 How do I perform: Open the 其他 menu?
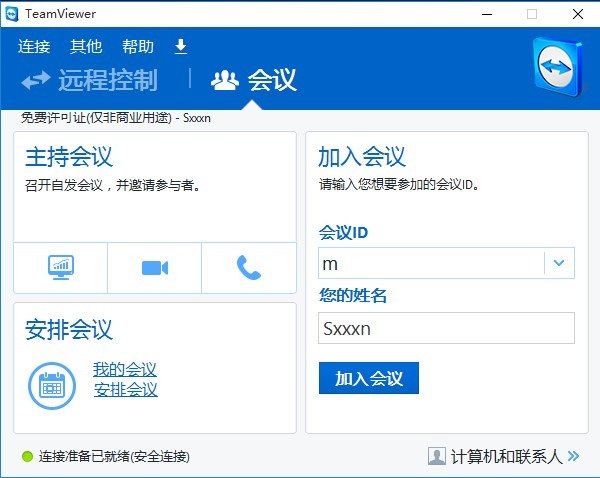(x=86, y=47)
